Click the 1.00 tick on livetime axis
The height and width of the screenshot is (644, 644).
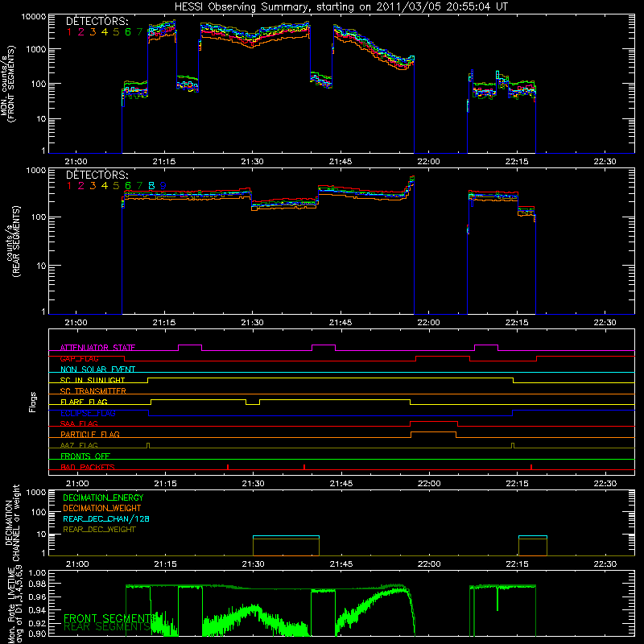[x=37, y=573]
